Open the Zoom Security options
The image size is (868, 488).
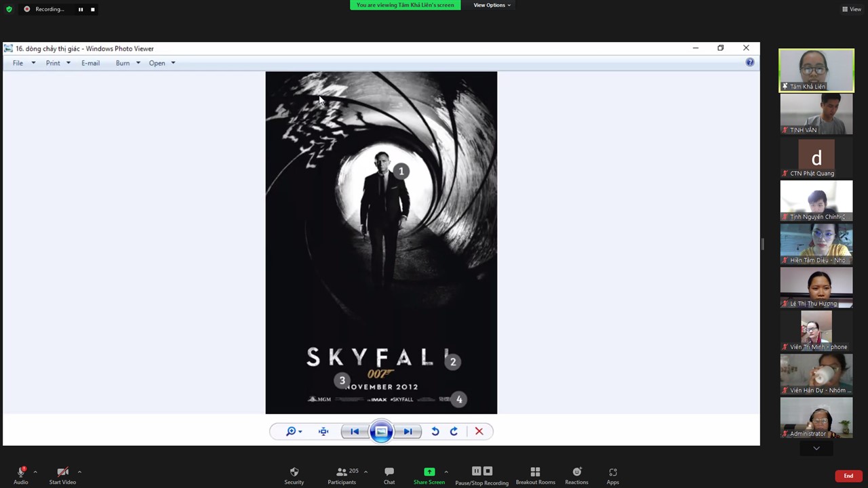(x=294, y=475)
